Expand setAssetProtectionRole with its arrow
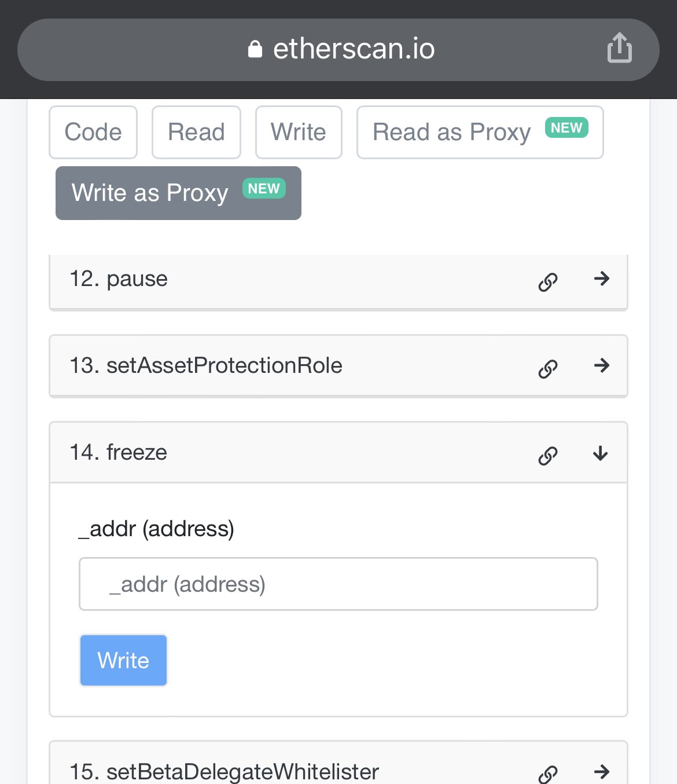The image size is (677, 784). point(602,365)
